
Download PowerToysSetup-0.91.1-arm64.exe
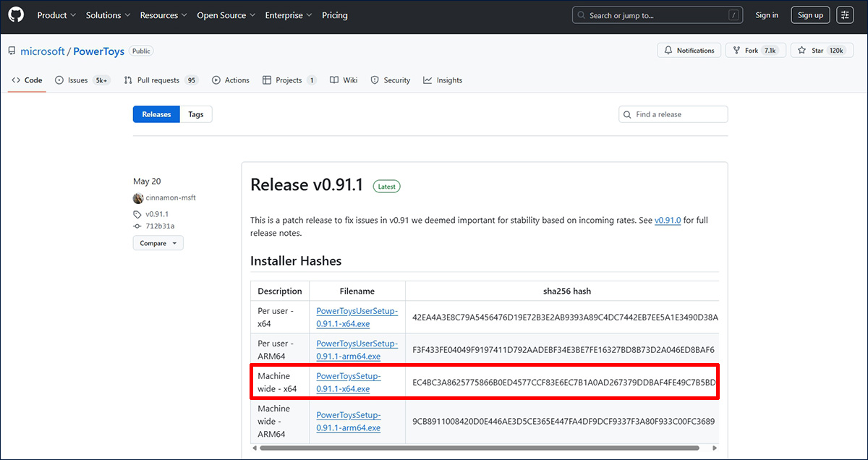pyautogui.click(x=349, y=421)
